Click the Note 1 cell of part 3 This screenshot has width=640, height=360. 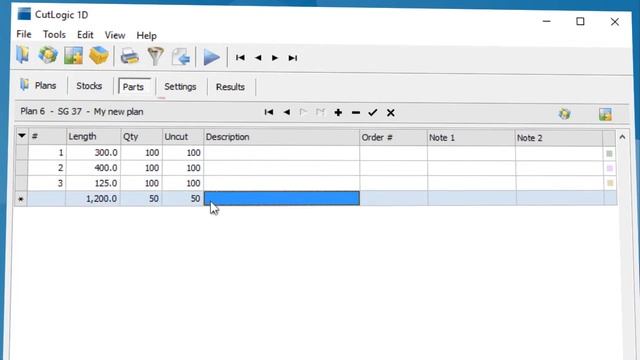click(x=471, y=183)
